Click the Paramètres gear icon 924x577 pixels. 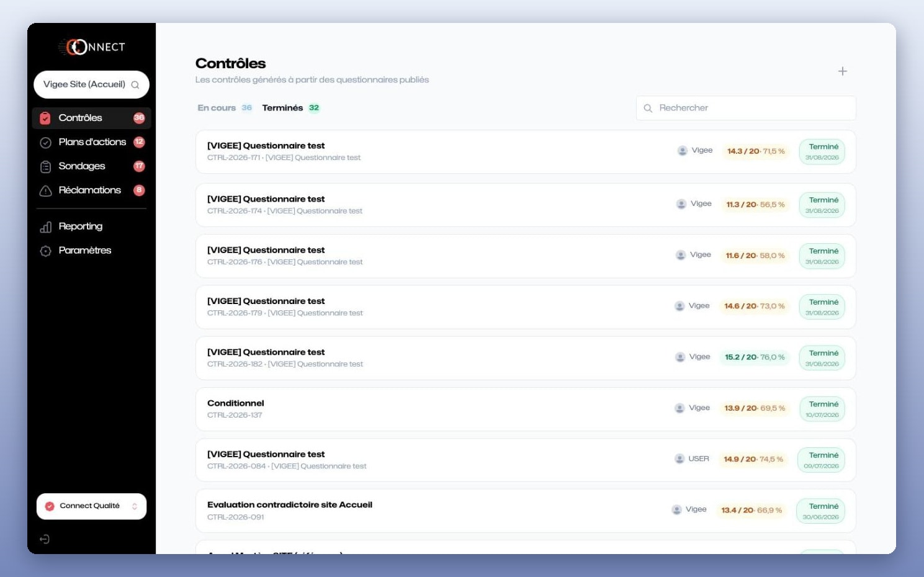(x=45, y=251)
